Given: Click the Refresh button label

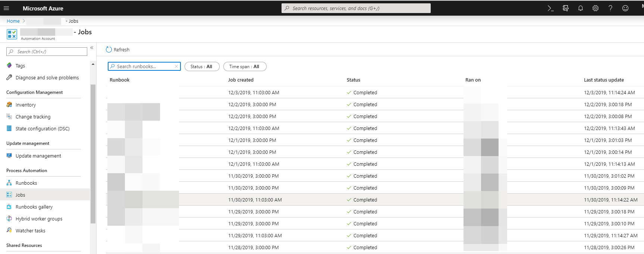Looking at the screenshot, I should point(122,50).
